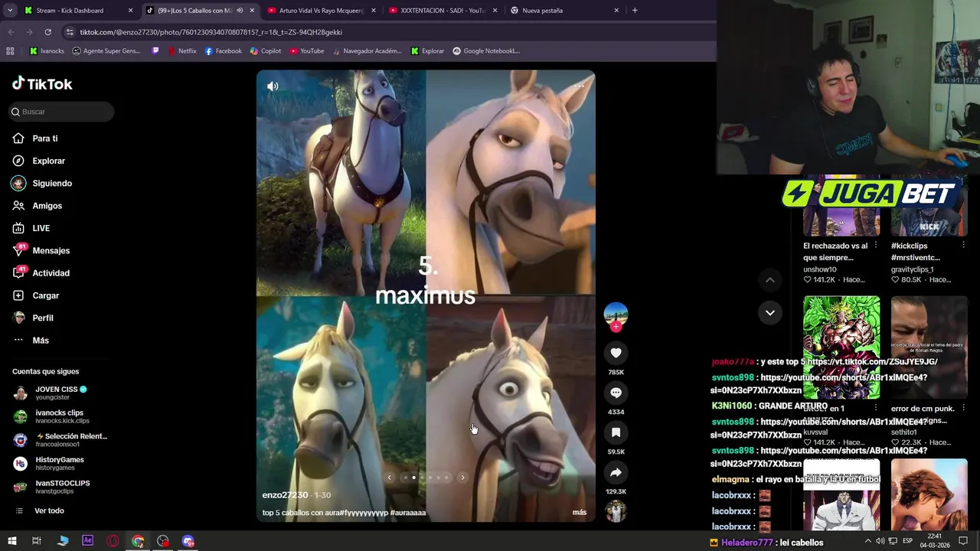Viewport: 980px width, 551px height.
Task: Focus the 'Buscar' search field
Action: tap(61, 112)
